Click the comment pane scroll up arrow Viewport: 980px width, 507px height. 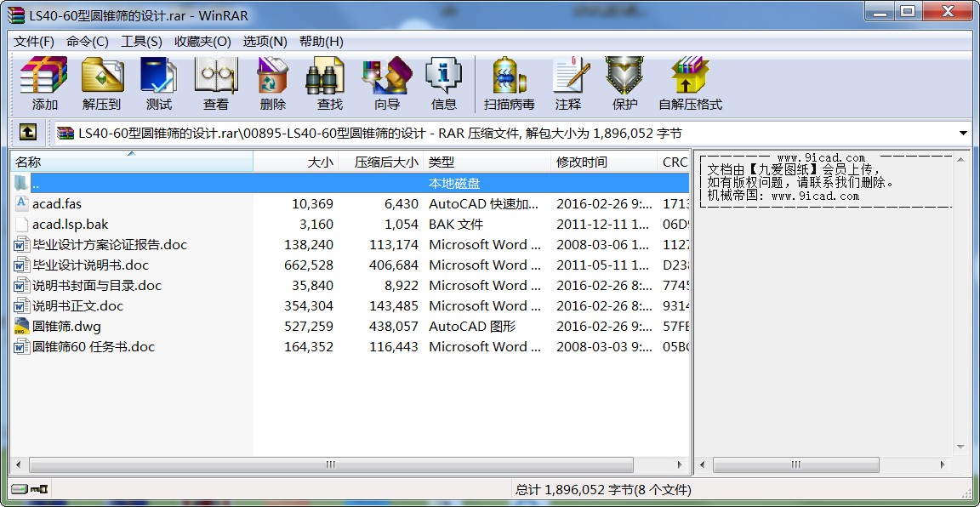961,159
